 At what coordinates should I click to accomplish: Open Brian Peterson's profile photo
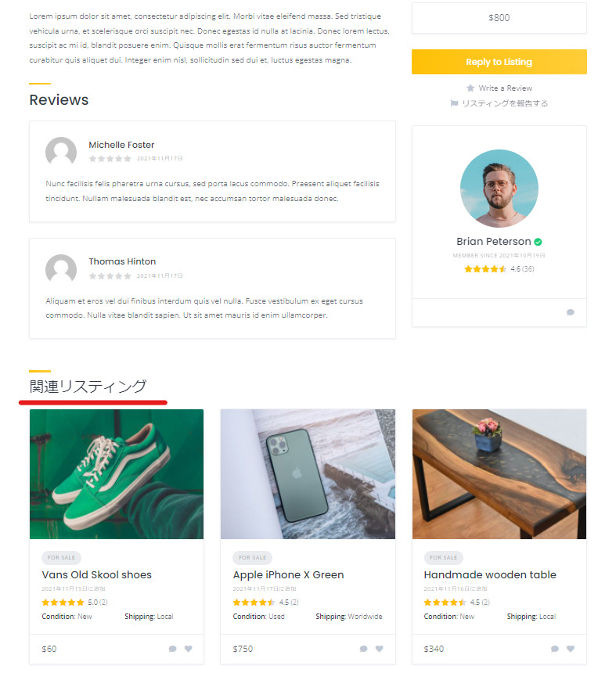point(499,189)
